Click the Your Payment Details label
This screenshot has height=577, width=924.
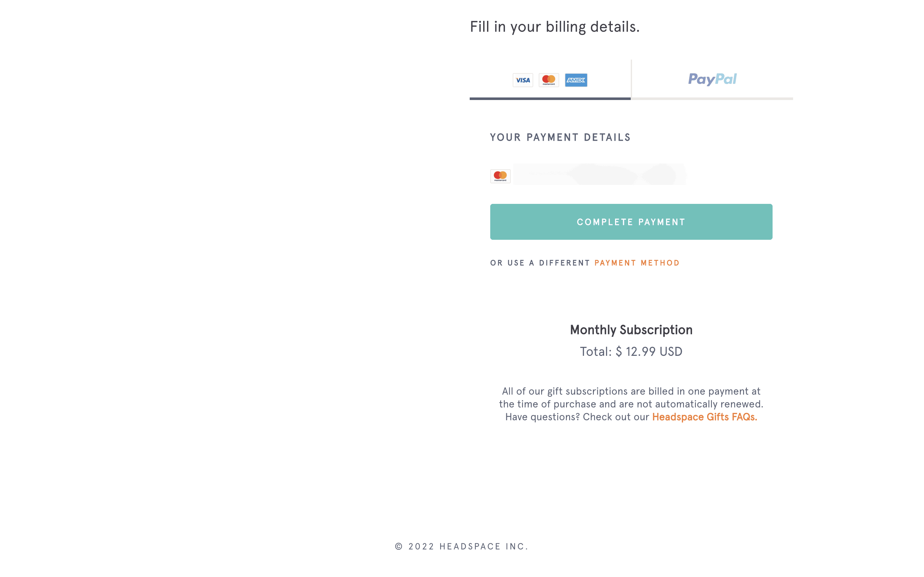pos(560,138)
